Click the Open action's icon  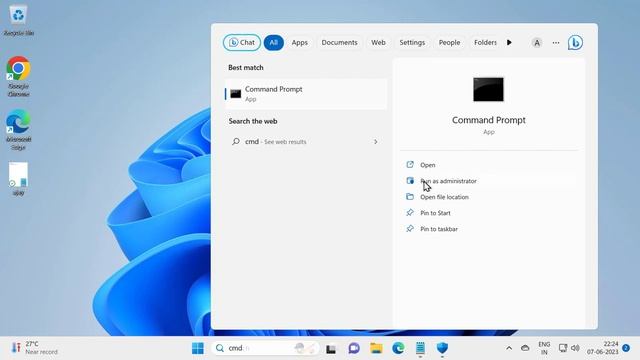point(410,164)
